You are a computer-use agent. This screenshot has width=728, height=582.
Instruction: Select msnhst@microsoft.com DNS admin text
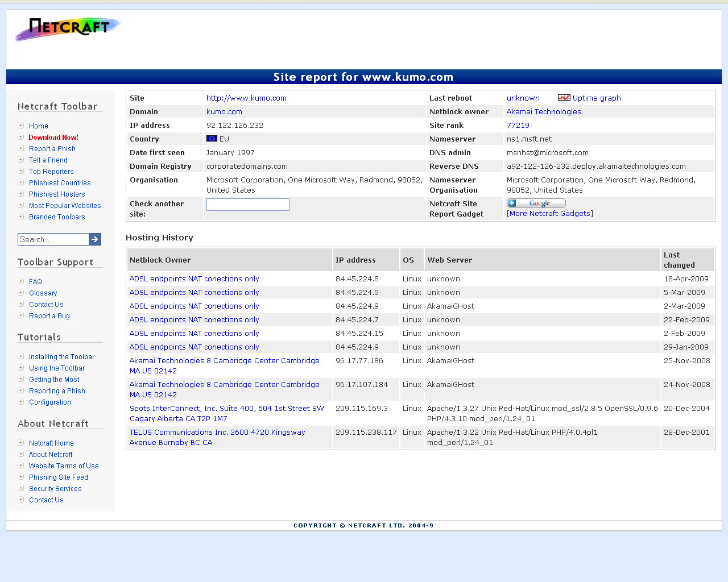[548, 153]
